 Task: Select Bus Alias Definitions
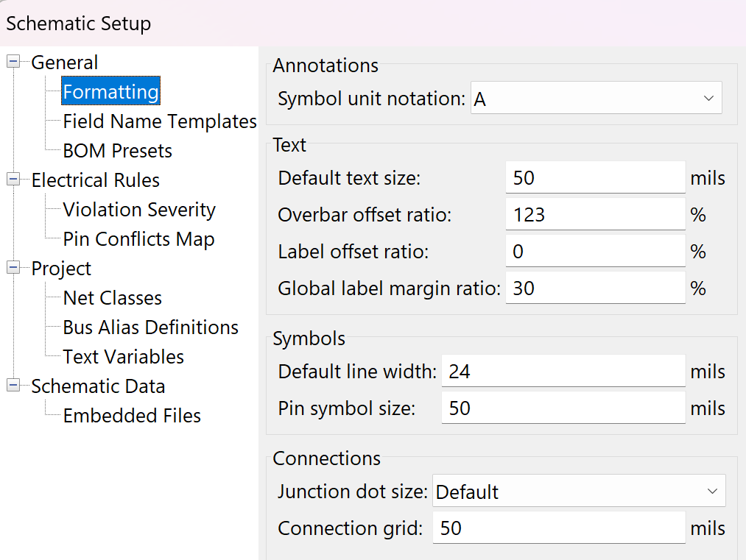coord(150,327)
